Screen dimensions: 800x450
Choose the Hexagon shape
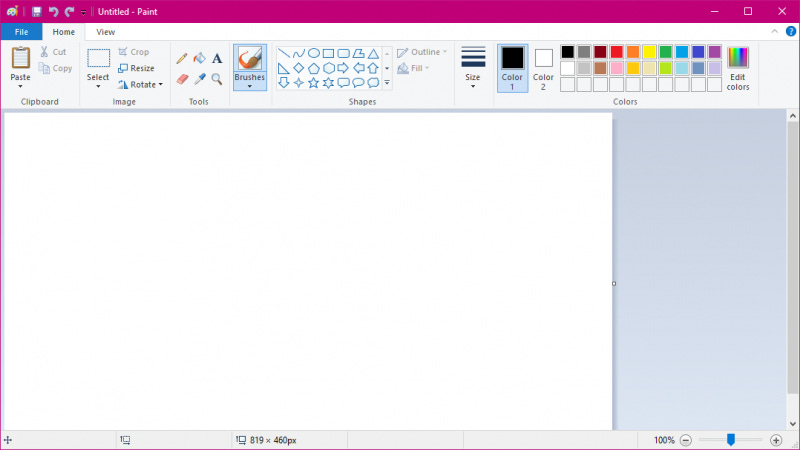click(x=328, y=68)
